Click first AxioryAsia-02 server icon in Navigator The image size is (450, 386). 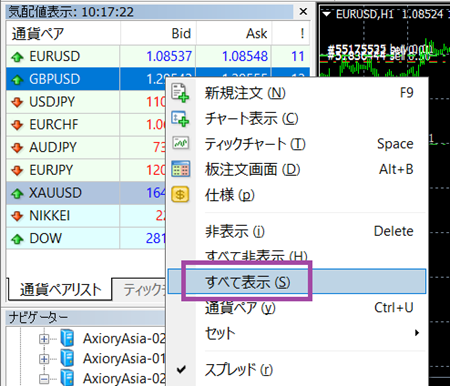tap(67, 339)
